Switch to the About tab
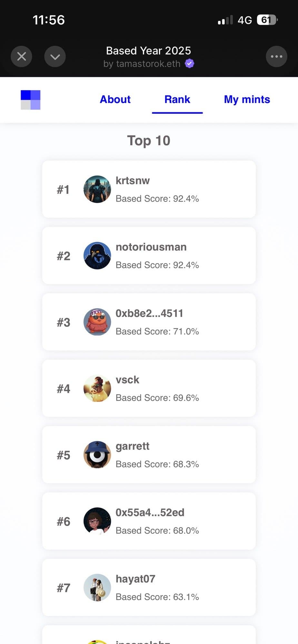 click(115, 99)
